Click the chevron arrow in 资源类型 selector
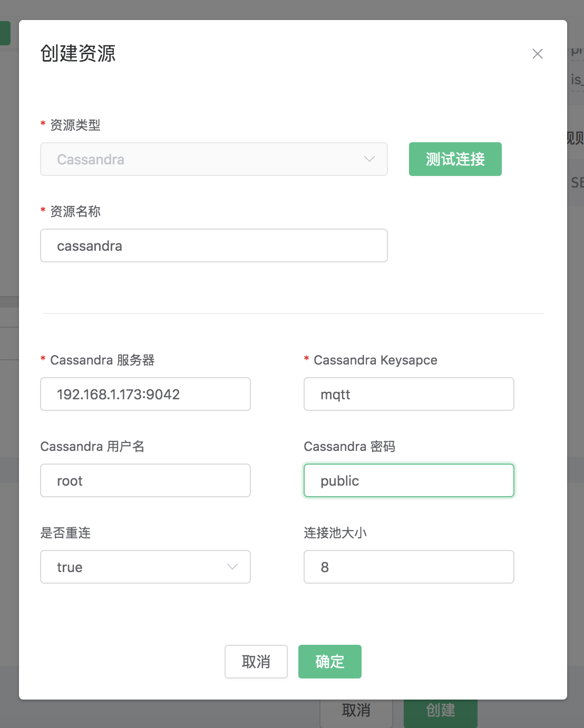This screenshot has height=728, width=584. [x=369, y=159]
